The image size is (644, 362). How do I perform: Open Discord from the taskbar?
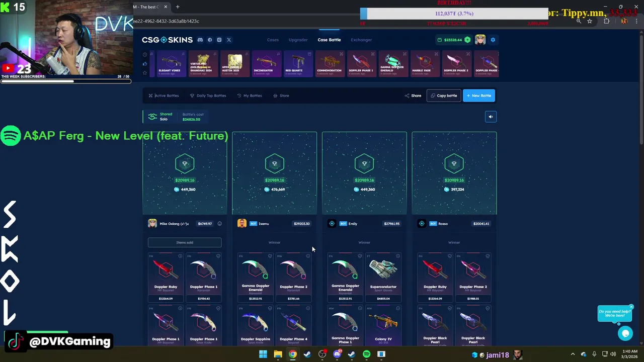[x=337, y=354]
